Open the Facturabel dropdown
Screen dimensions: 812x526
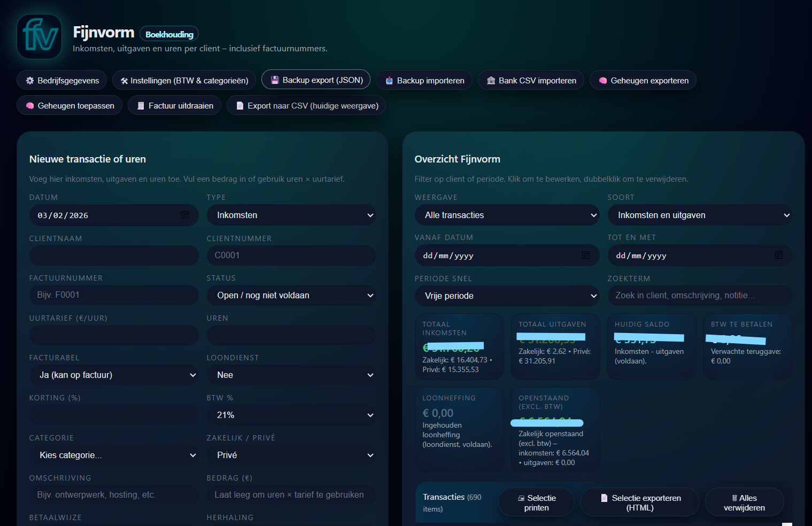click(114, 375)
